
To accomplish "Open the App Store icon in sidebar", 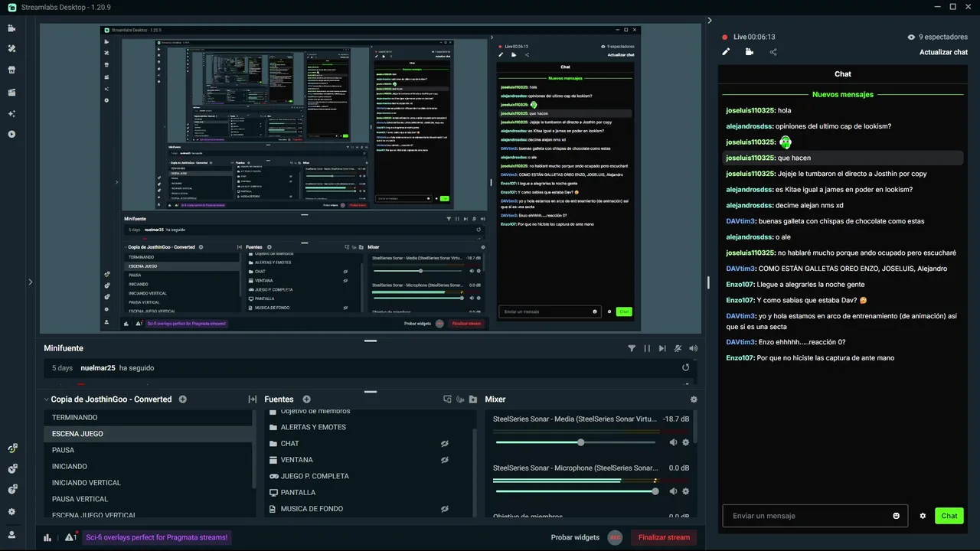I will click(11, 70).
